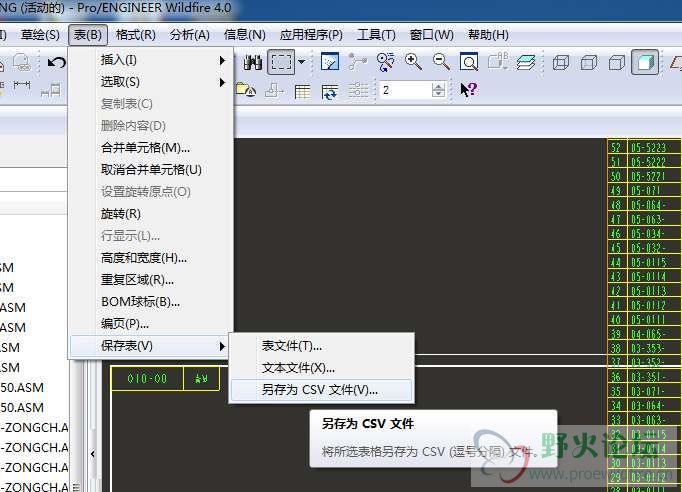Screen dimensions: 682x492
Task: Select 文本文件(X)... in the submenu
Action: tap(321, 368)
